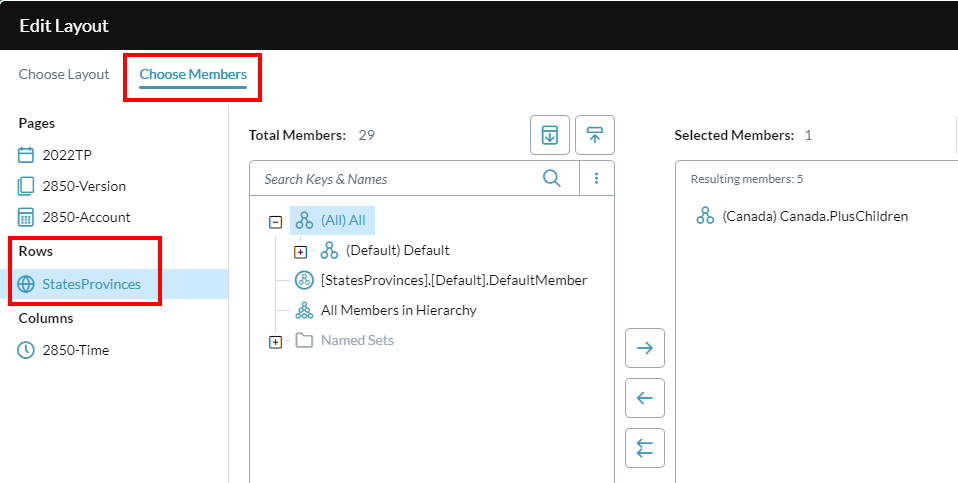Click the search magnifier icon
Screen dimensions: 958x483
[551, 178]
